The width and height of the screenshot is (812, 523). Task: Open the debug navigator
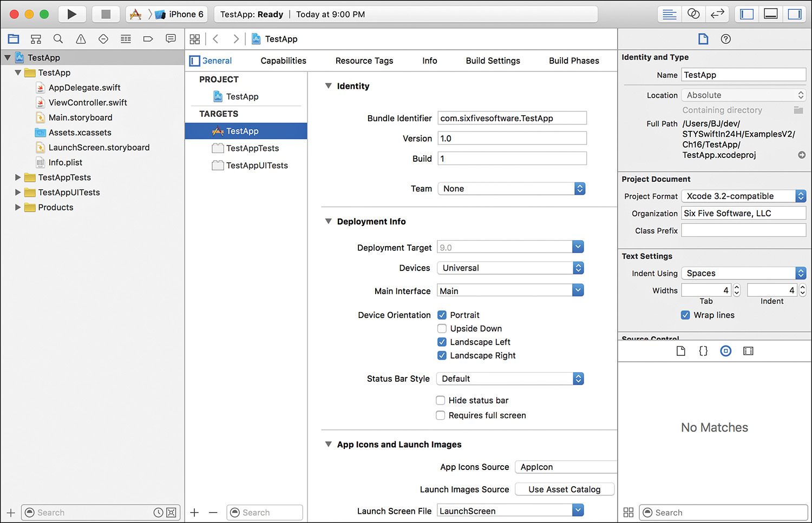[x=126, y=39]
